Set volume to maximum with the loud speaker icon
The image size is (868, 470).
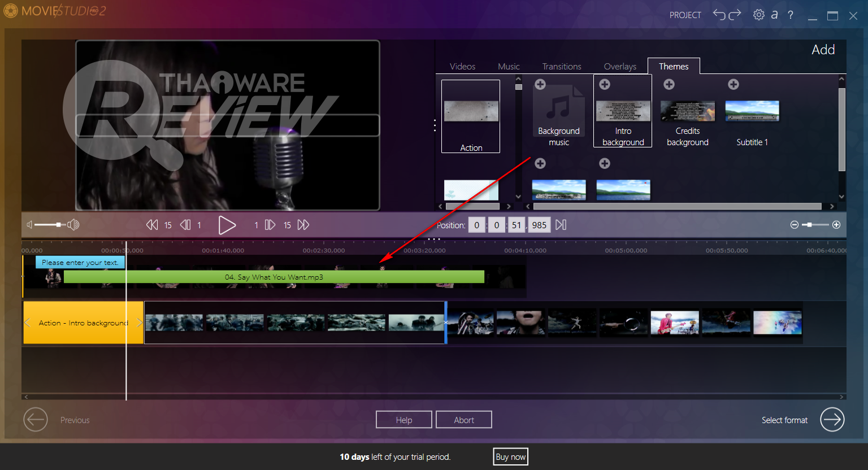pyautogui.click(x=73, y=225)
